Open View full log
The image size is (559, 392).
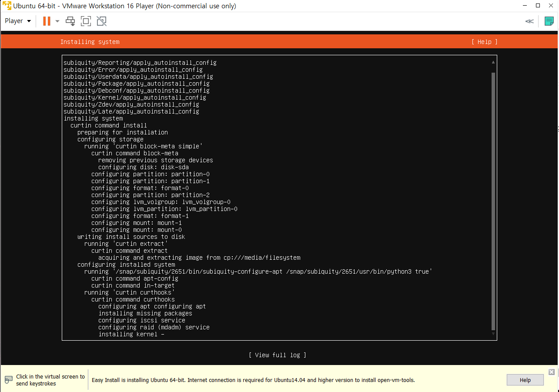point(278,355)
